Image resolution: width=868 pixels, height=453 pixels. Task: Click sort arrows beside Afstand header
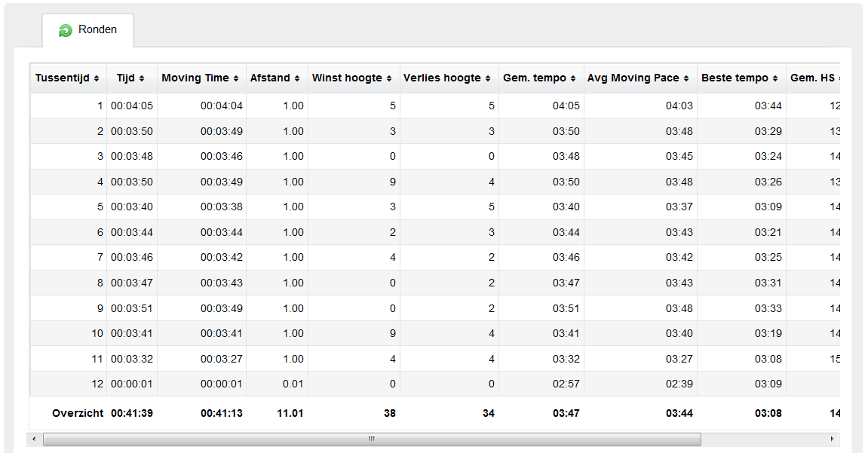296,78
